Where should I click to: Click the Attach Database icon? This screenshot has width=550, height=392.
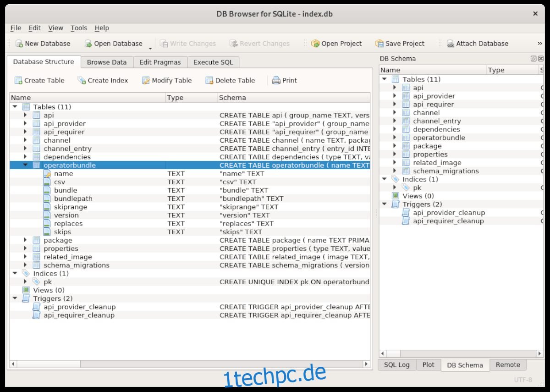click(x=450, y=44)
